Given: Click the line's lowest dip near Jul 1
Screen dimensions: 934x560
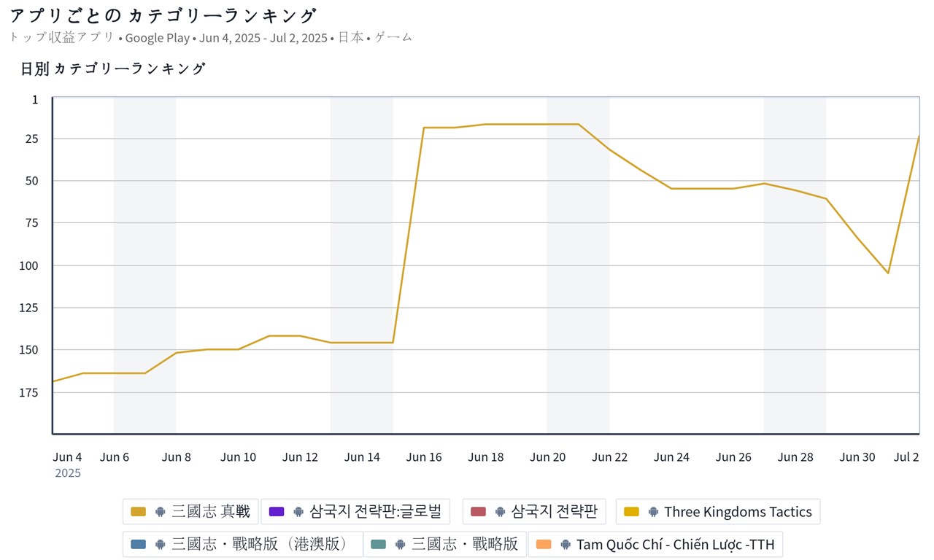Looking at the screenshot, I should (x=888, y=273).
